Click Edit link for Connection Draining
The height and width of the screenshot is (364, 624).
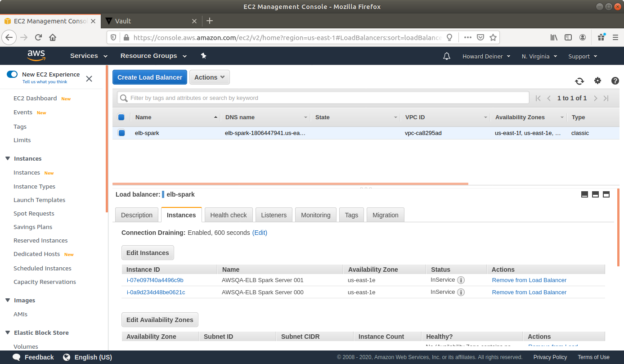tap(260, 233)
